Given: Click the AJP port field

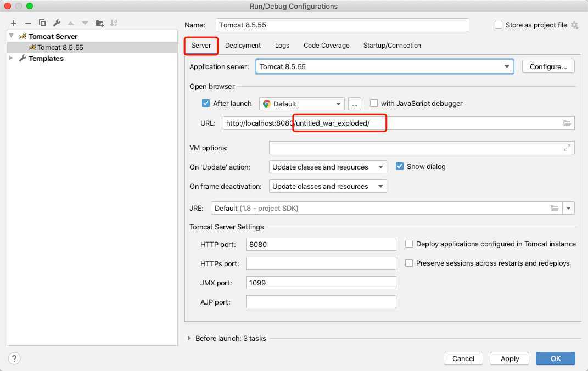Looking at the screenshot, I should coord(321,302).
